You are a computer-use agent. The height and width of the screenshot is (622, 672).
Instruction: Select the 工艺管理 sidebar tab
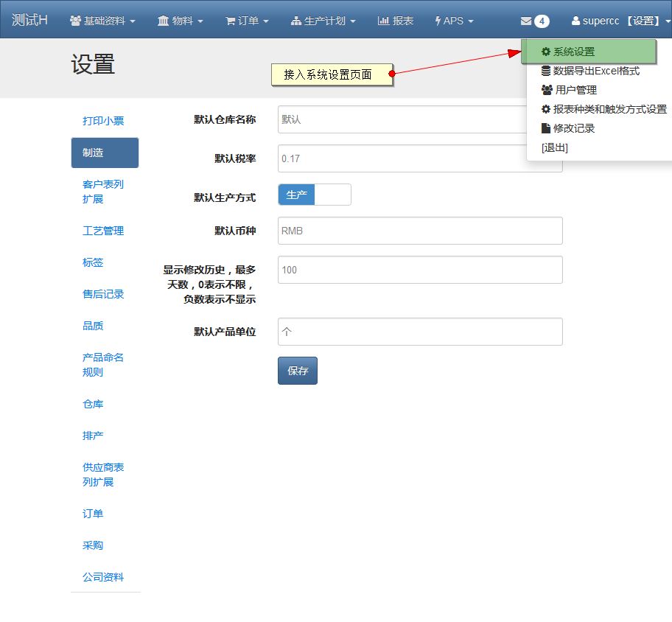click(x=103, y=231)
